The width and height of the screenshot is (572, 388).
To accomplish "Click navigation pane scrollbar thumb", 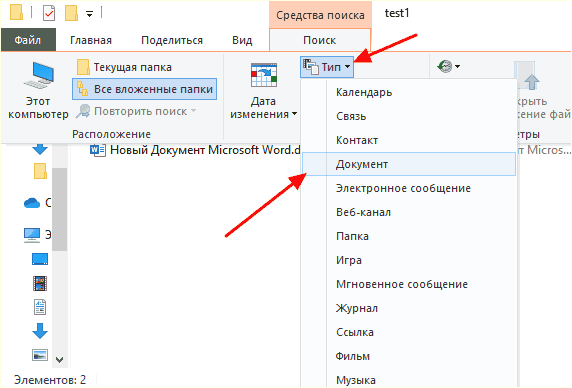I will coord(59,210).
